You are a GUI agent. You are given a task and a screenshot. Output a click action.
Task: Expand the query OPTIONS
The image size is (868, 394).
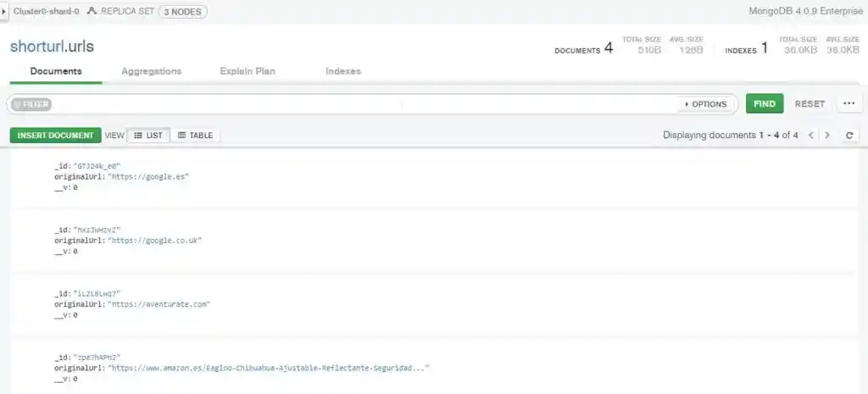(x=706, y=104)
